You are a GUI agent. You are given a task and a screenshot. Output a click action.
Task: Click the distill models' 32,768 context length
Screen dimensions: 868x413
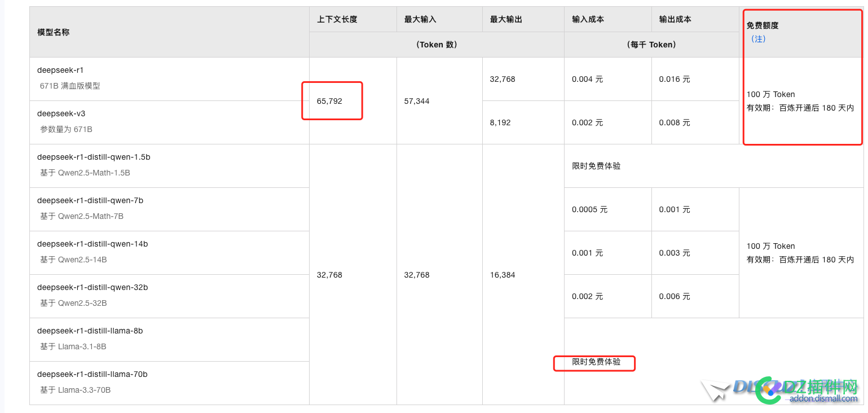point(329,275)
